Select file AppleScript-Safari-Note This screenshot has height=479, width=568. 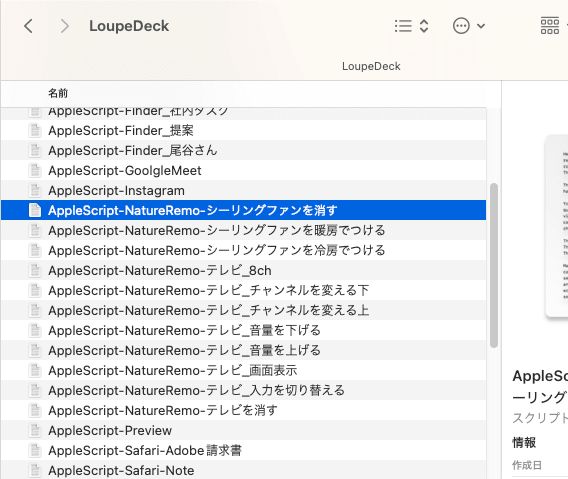pyautogui.click(x=243, y=470)
